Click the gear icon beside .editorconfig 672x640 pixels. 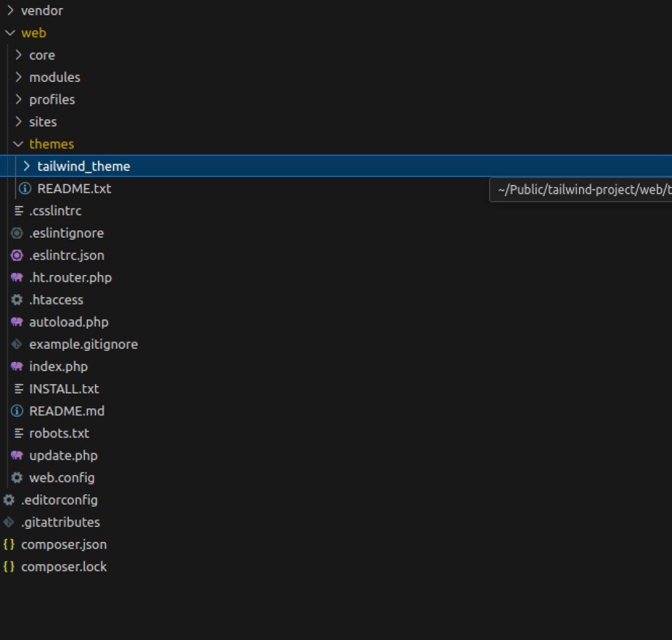tap(8, 500)
